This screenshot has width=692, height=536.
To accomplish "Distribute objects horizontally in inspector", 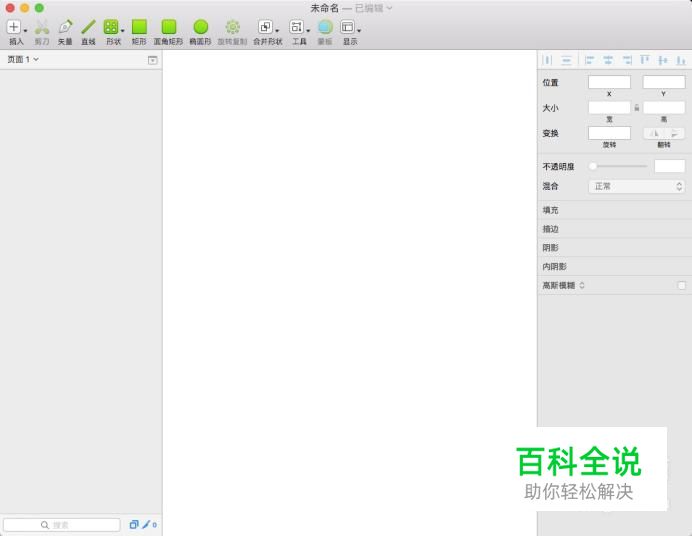I will click(x=547, y=60).
